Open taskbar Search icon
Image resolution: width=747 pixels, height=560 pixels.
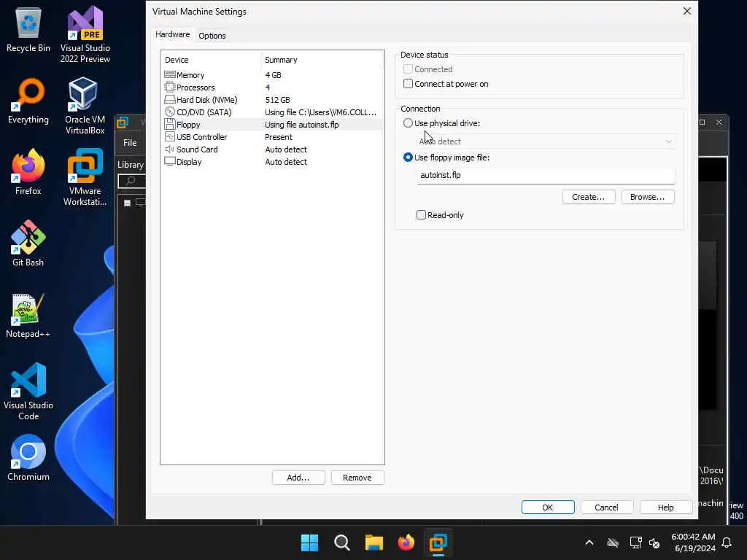pyautogui.click(x=342, y=542)
